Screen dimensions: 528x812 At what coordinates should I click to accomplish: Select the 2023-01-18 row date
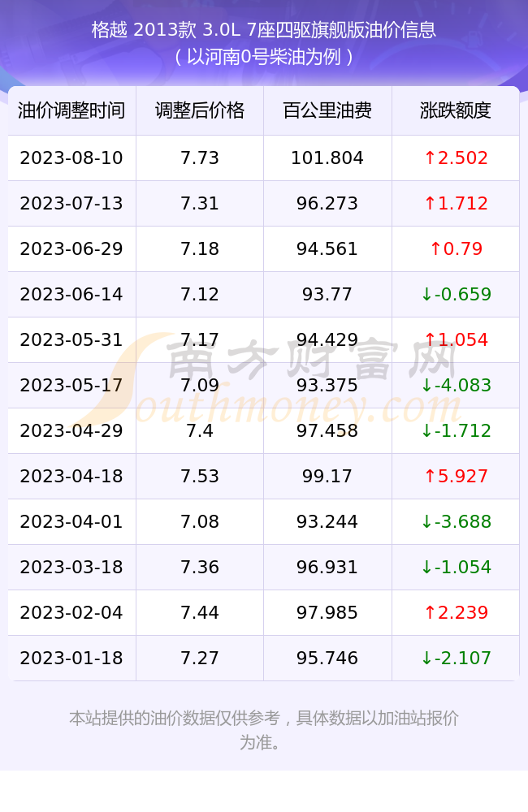pyautogui.click(x=71, y=659)
